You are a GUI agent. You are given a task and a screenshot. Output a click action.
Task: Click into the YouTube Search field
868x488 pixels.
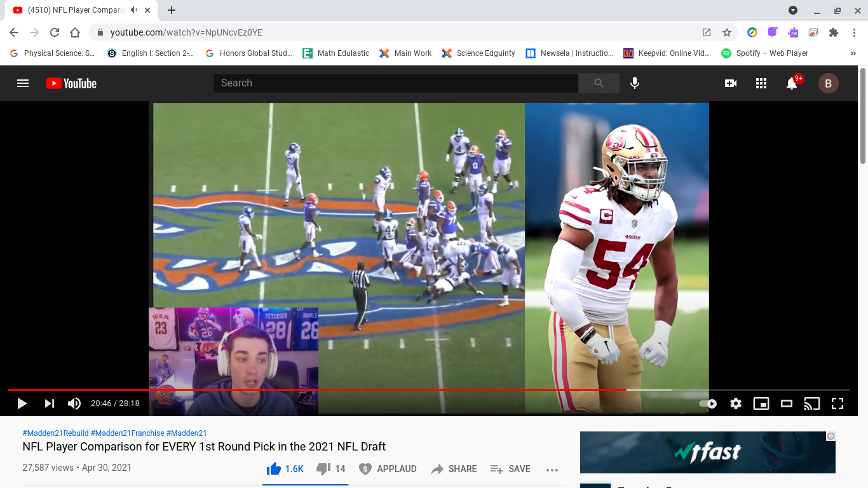(x=396, y=83)
